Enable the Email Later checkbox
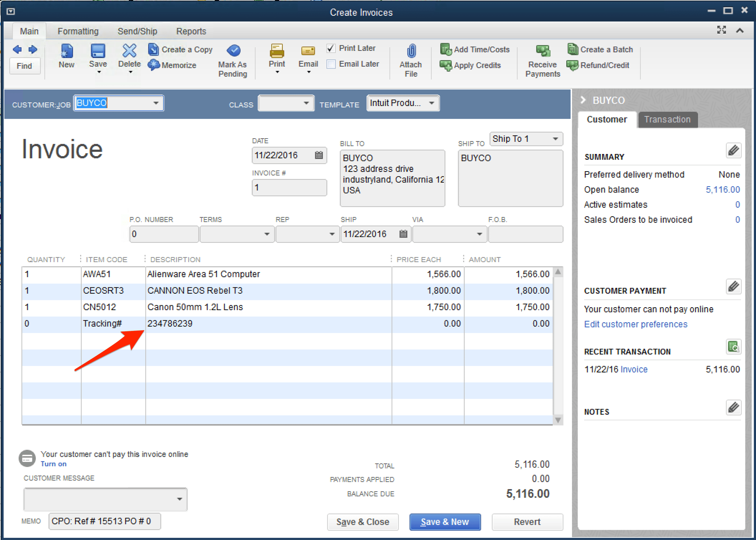Image resolution: width=756 pixels, height=540 pixels. point(331,64)
